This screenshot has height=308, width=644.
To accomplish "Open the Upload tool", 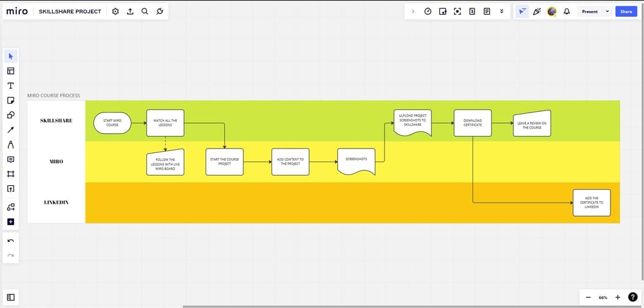I will click(x=11, y=188).
